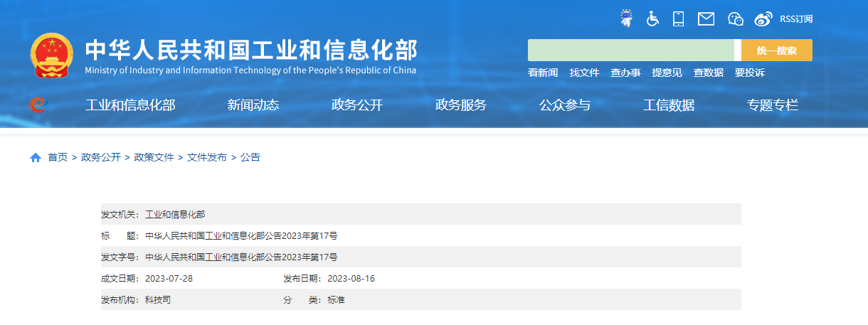
Task: Open the 政务服务 navigation item
Action: point(461,105)
